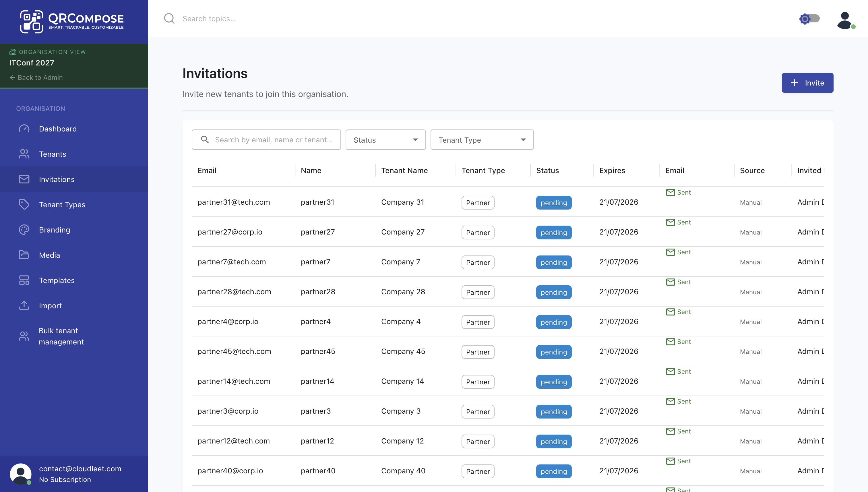The height and width of the screenshot is (492, 868).
Task: Click the pending badge for partner7
Action: click(x=554, y=262)
